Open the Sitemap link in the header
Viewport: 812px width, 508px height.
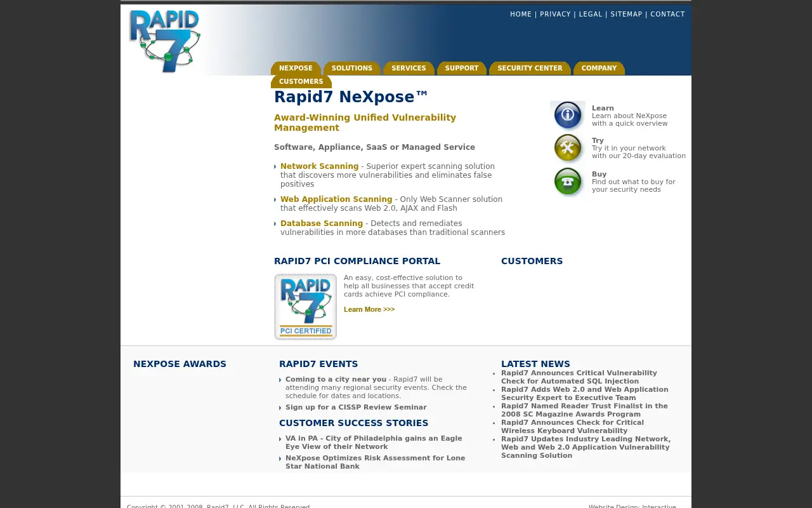[x=626, y=14]
